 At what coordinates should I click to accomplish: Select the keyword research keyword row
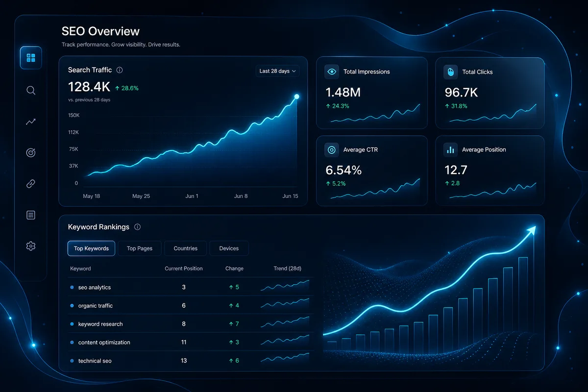tap(190, 324)
